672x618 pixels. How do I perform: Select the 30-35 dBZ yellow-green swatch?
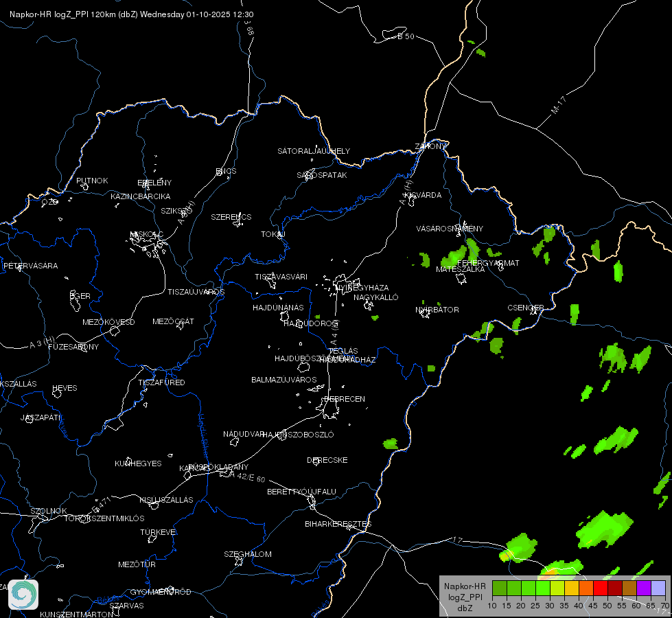[x=557, y=588]
